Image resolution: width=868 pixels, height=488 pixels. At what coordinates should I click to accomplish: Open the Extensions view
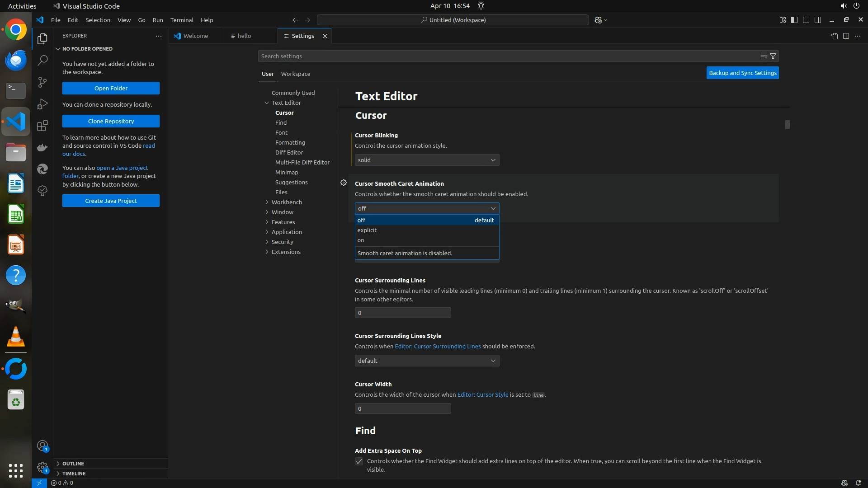tap(42, 126)
